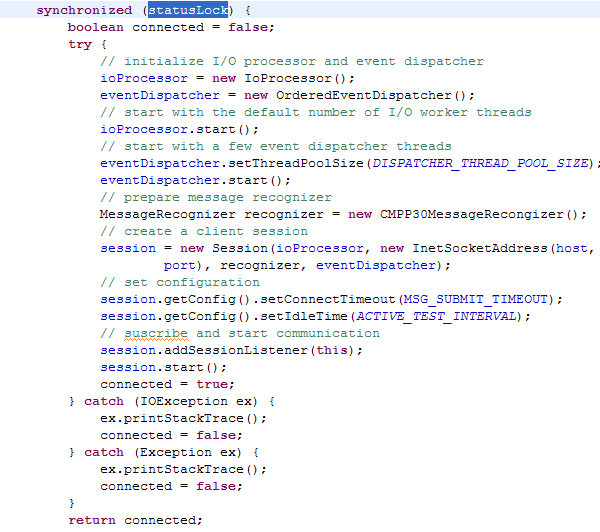Click the 'return connected;' statement
The width and height of the screenshot is (600, 532).
135,520
